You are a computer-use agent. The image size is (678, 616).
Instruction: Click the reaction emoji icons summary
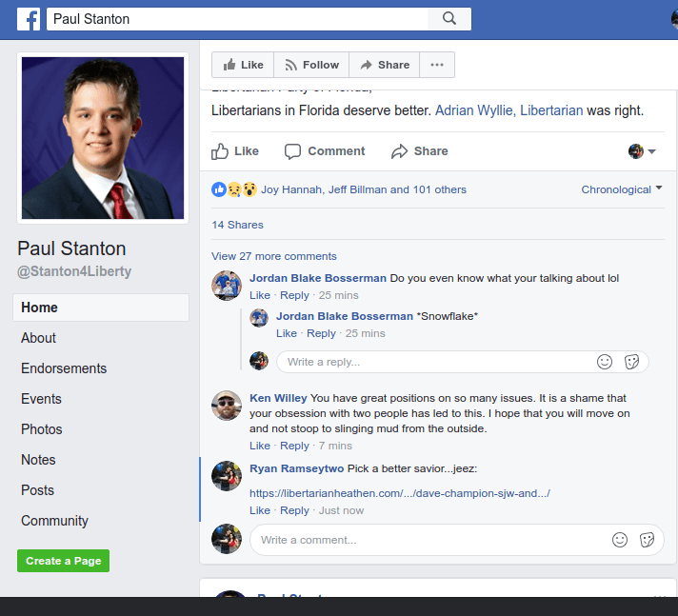coord(234,189)
